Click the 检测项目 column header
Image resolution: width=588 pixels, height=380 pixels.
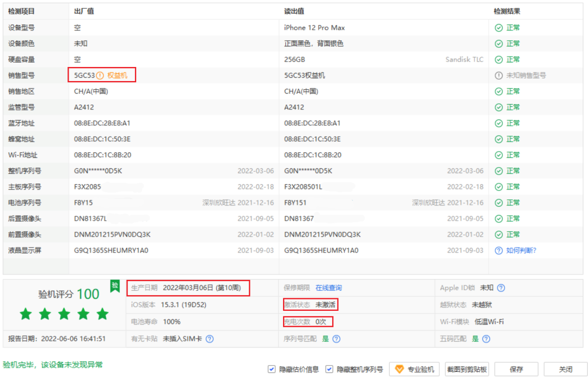coord(21,11)
